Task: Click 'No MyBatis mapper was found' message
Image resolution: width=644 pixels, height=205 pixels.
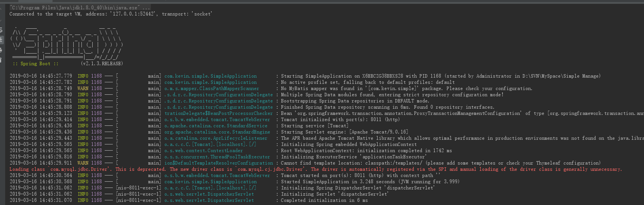Action: [x=406, y=89]
